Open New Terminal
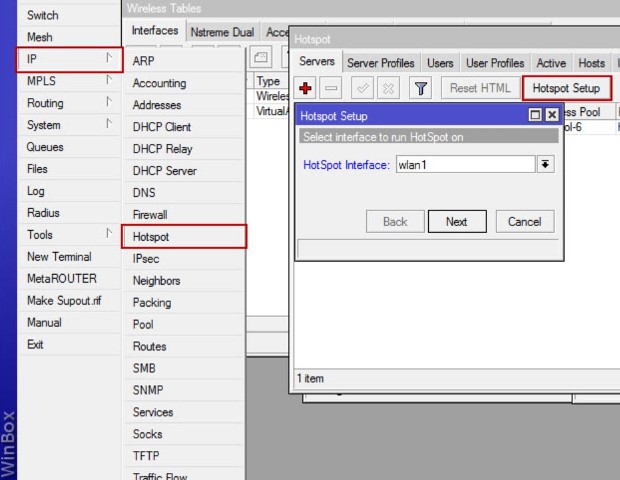 coord(69,257)
